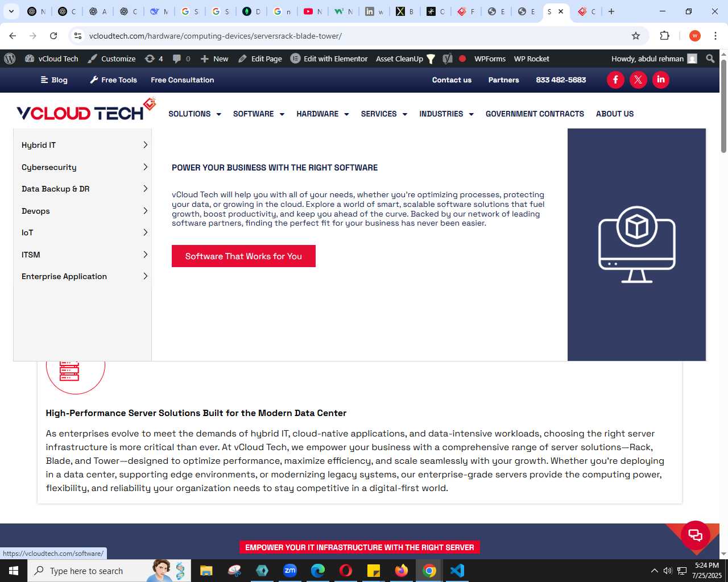728x582 pixels.
Task: Open the tab search dropdown arrow
Action: pos(11,11)
